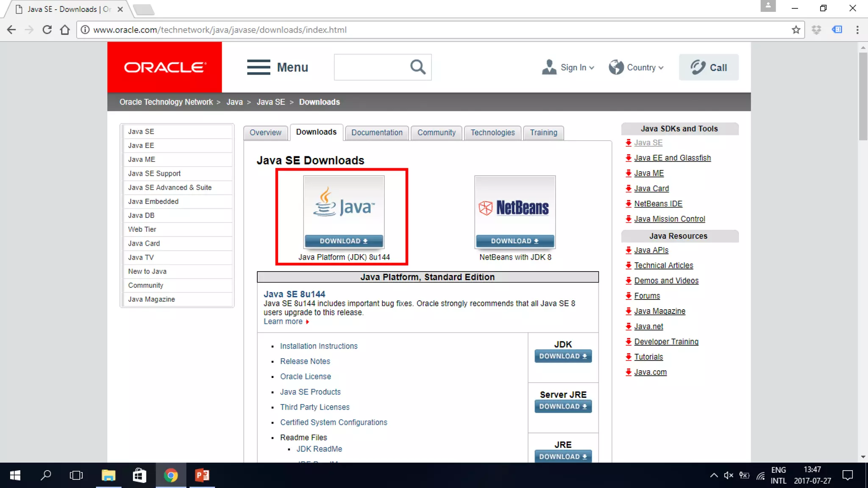
Task: Click Java SE breadcrumb link
Action: [271, 102]
